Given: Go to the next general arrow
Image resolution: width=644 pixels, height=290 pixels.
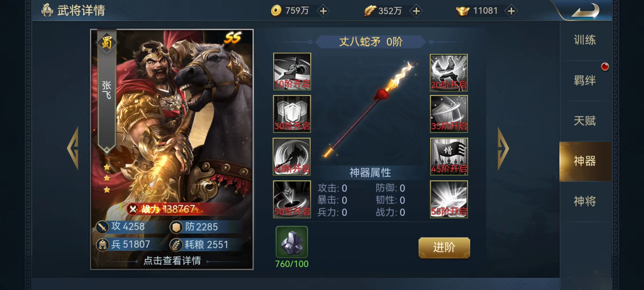Looking at the screenshot, I should tap(503, 148).
